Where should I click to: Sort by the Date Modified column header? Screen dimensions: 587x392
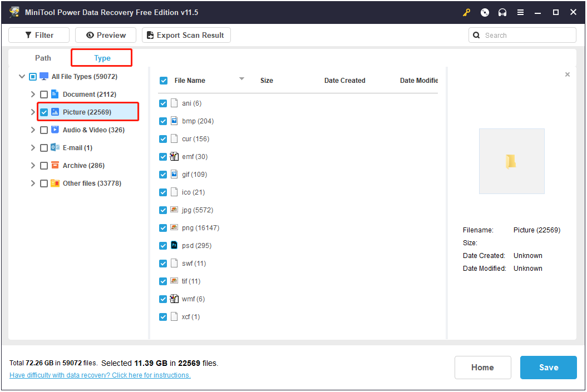point(419,81)
